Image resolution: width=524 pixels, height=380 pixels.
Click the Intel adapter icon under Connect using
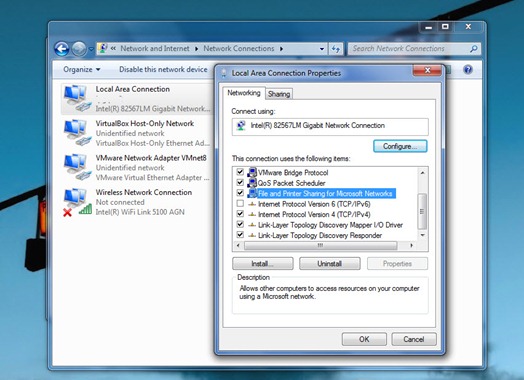click(241, 126)
